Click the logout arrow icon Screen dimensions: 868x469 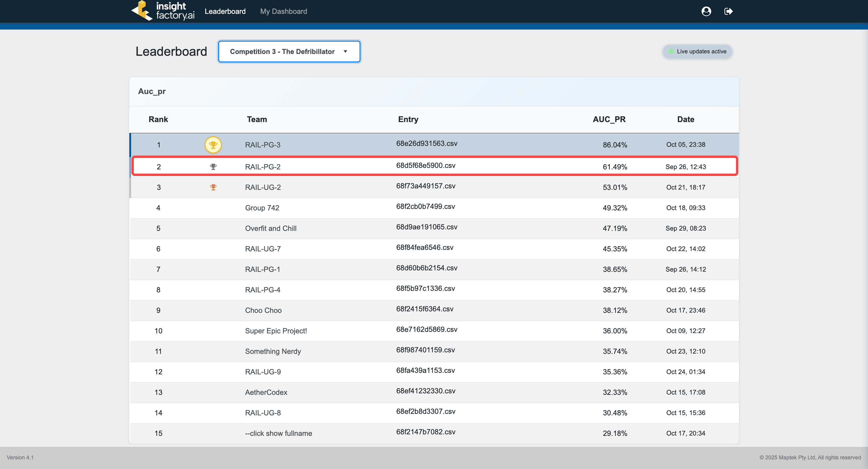(x=728, y=11)
